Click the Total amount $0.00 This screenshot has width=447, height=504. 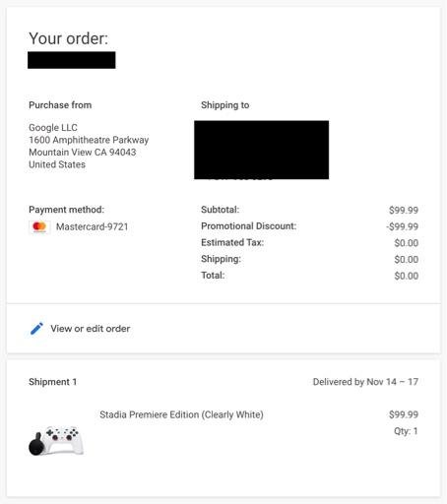pyautogui.click(x=407, y=276)
